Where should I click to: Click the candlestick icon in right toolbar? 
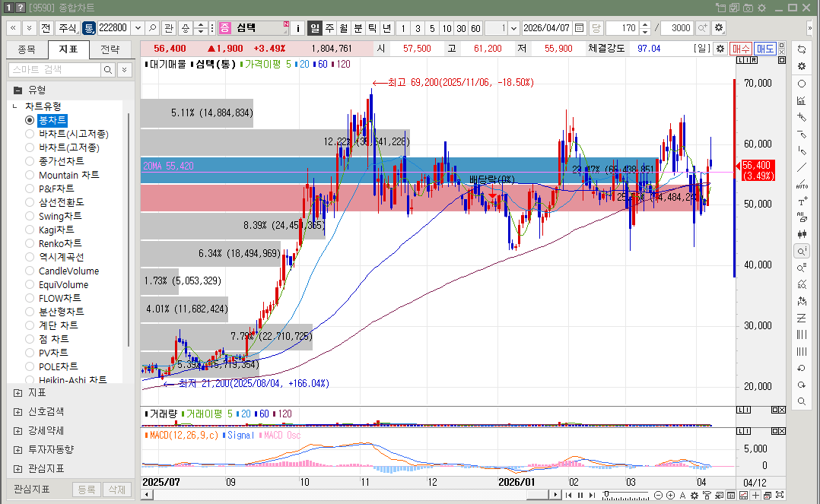coord(801,234)
